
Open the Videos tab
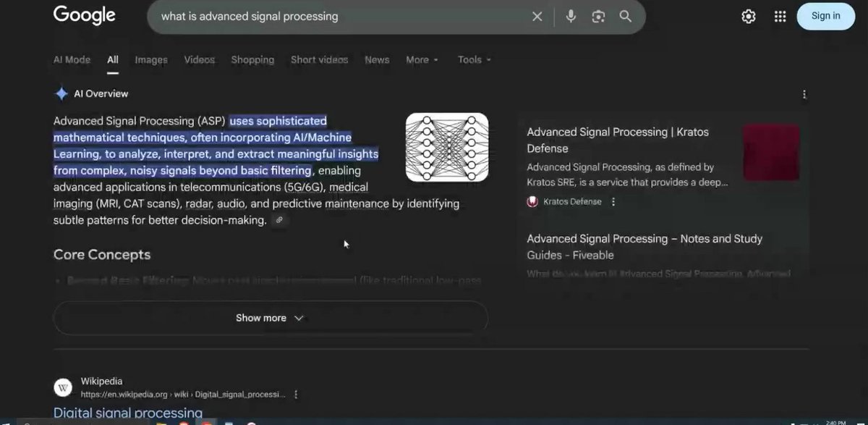click(199, 60)
